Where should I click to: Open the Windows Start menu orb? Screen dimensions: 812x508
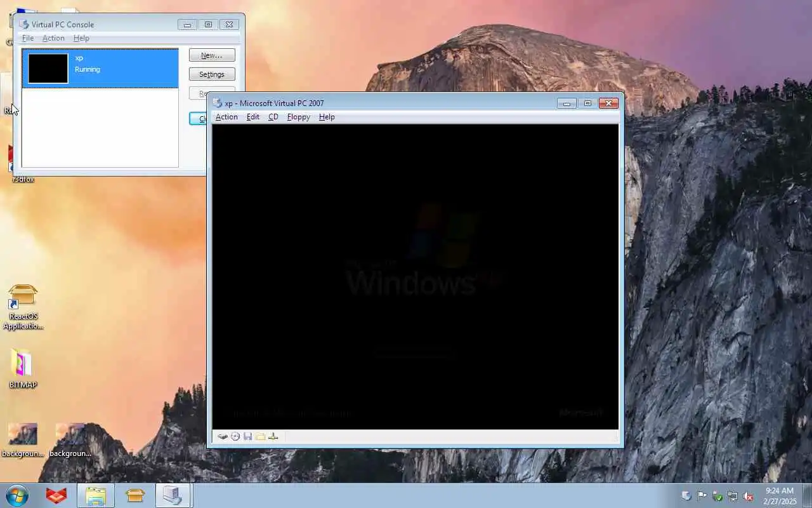pyautogui.click(x=17, y=495)
